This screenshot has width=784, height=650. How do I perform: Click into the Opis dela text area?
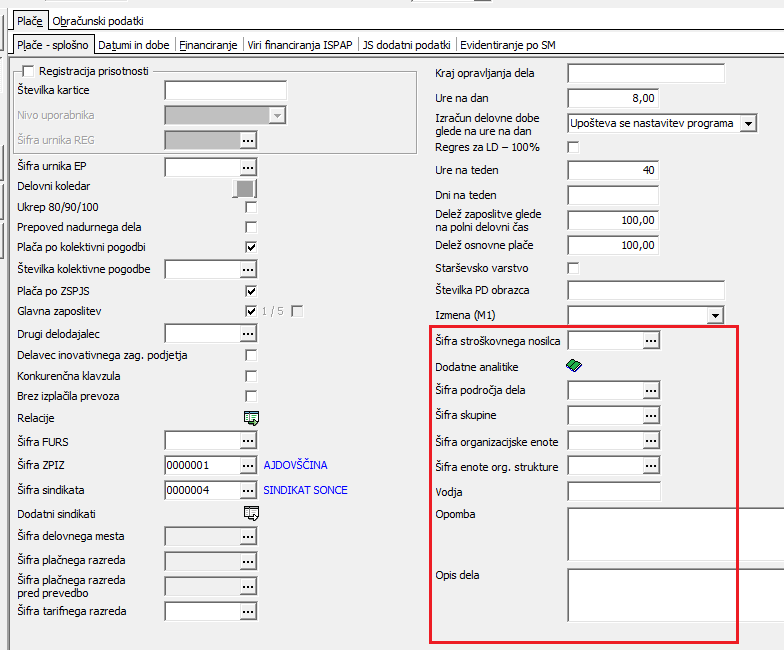click(676, 595)
